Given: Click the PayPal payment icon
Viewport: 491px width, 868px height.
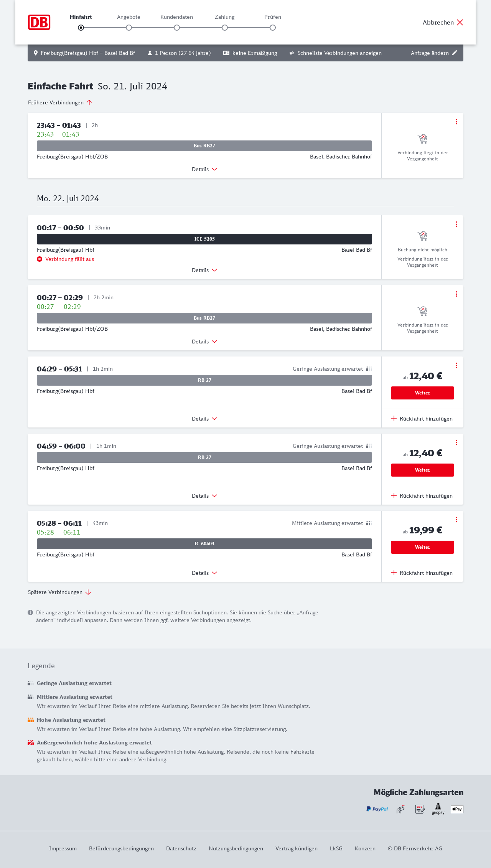Looking at the screenshot, I should [x=377, y=809].
